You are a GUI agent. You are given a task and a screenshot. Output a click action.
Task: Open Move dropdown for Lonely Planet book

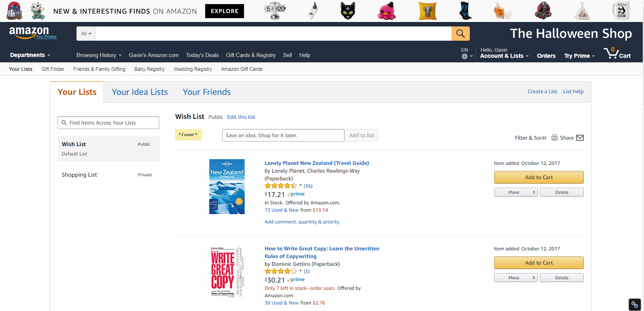tap(516, 192)
